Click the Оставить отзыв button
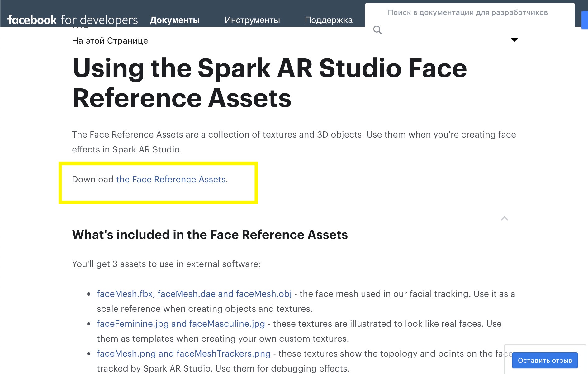The width and height of the screenshot is (588, 374). pyautogui.click(x=545, y=360)
